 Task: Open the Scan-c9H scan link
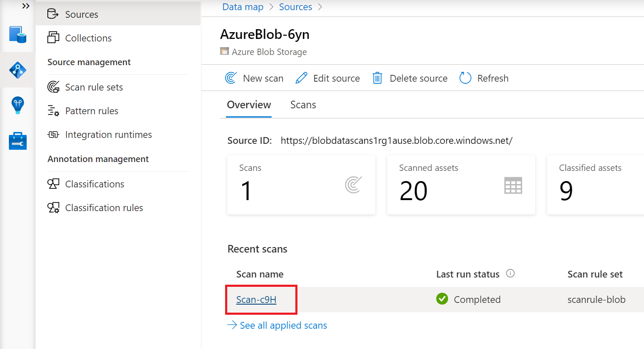256,299
